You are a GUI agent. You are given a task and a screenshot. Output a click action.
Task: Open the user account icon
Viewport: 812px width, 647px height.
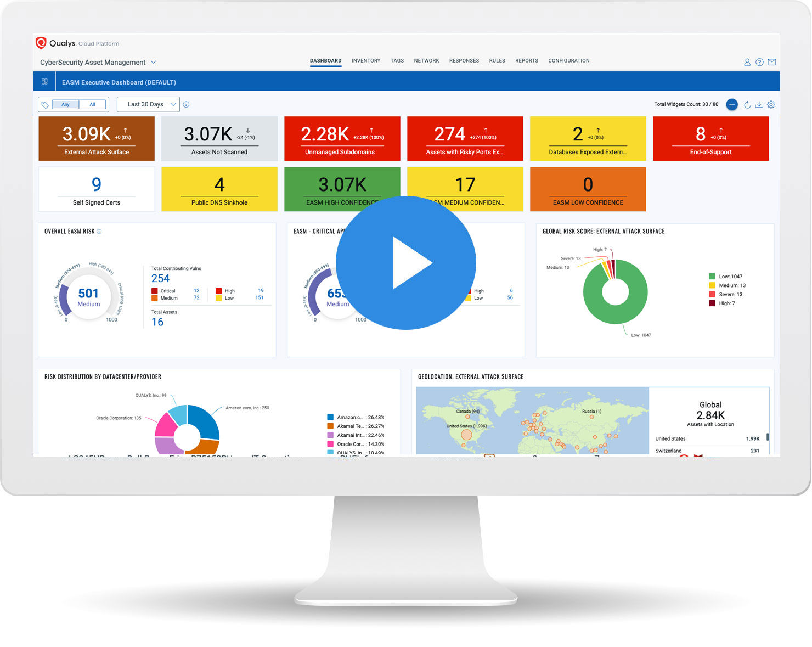click(x=747, y=62)
